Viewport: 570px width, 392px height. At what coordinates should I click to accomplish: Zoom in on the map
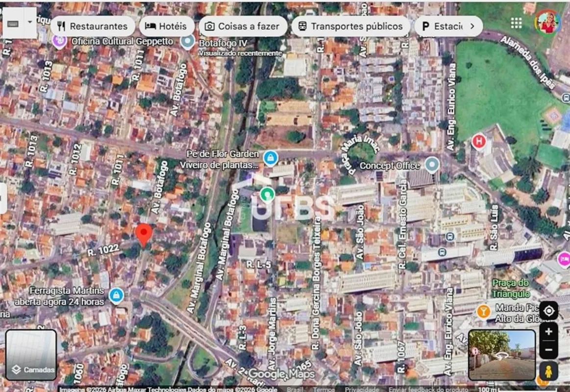tap(548, 332)
